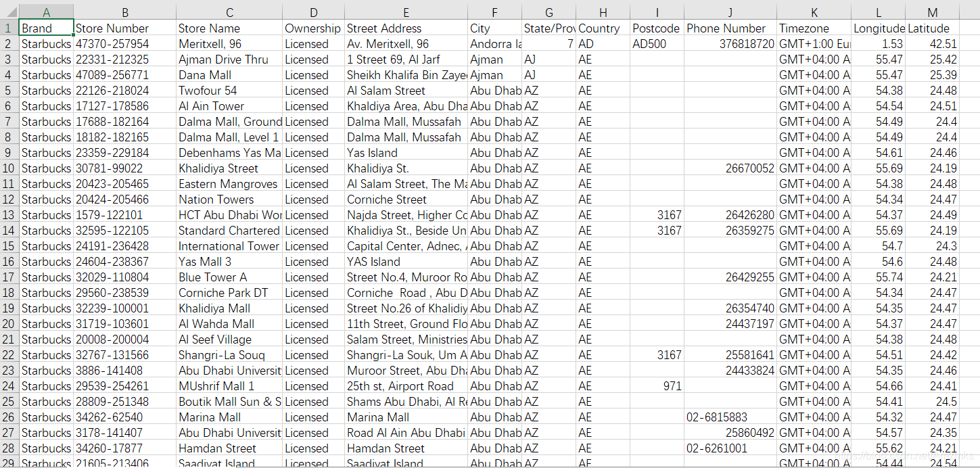Select column G header
Viewport: 980px width, 468px height.
coord(549,12)
